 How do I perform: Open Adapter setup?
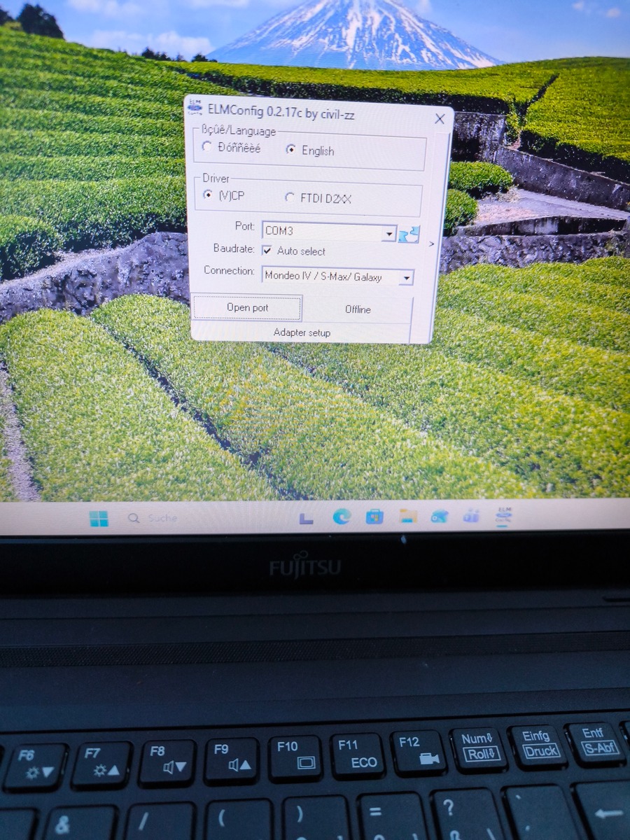coord(302,332)
